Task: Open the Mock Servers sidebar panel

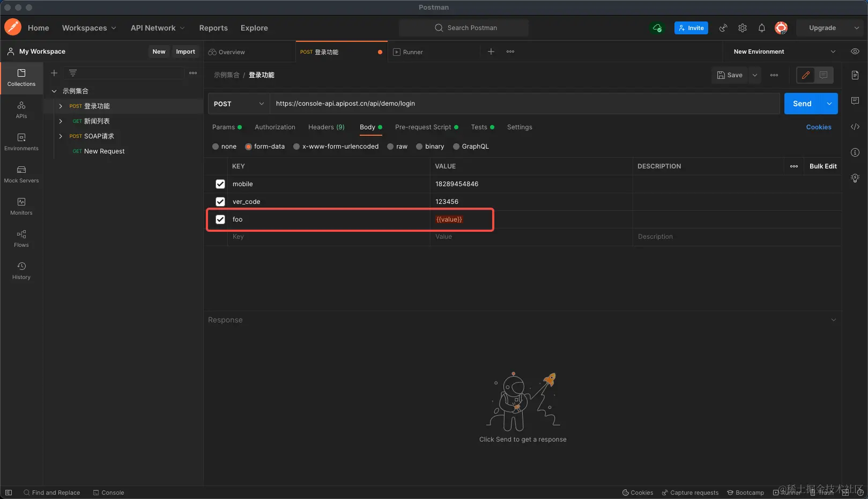Action: click(21, 174)
